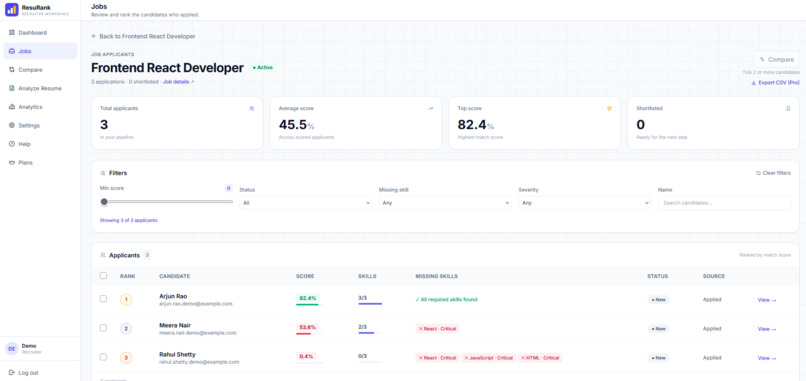The width and height of the screenshot is (806, 381).
Task: Go to Jobs in the sidebar
Action: [40, 51]
